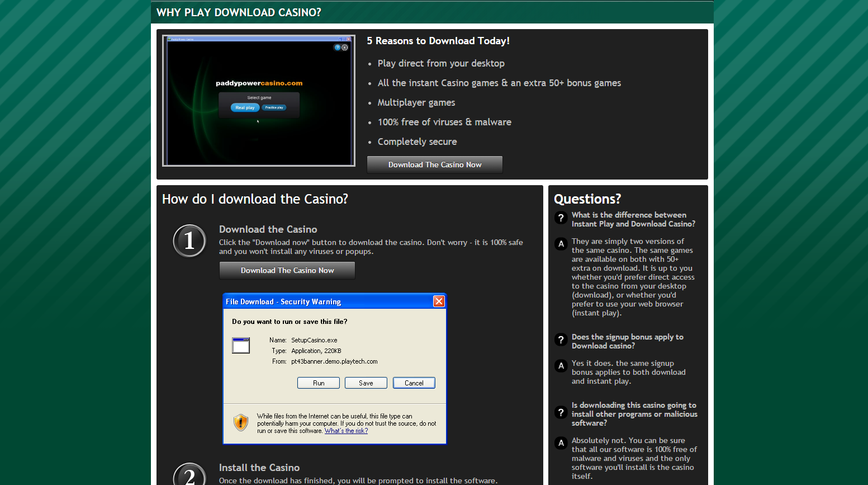
Task: Click answer icon beside 'Yes it does'
Action: click(561, 366)
